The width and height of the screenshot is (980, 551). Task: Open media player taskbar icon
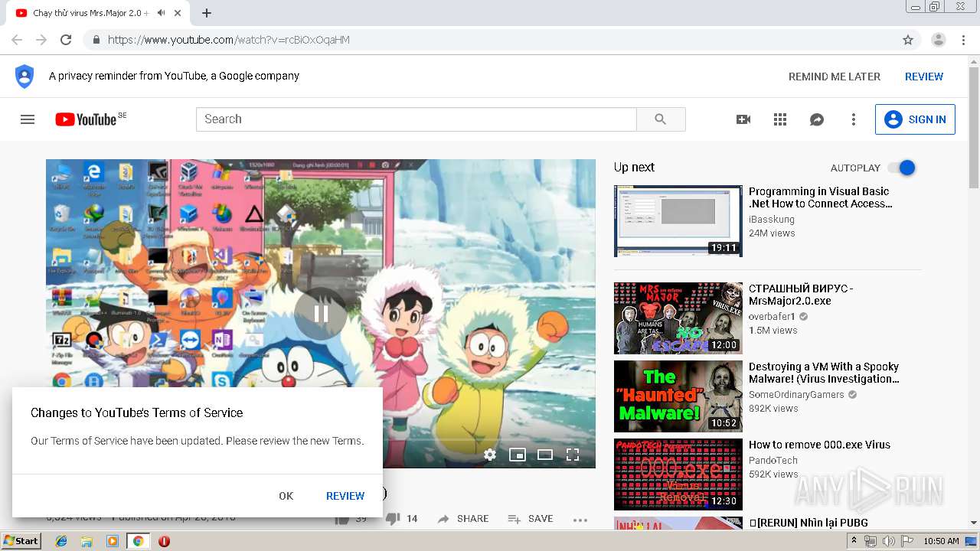[113, 541]
